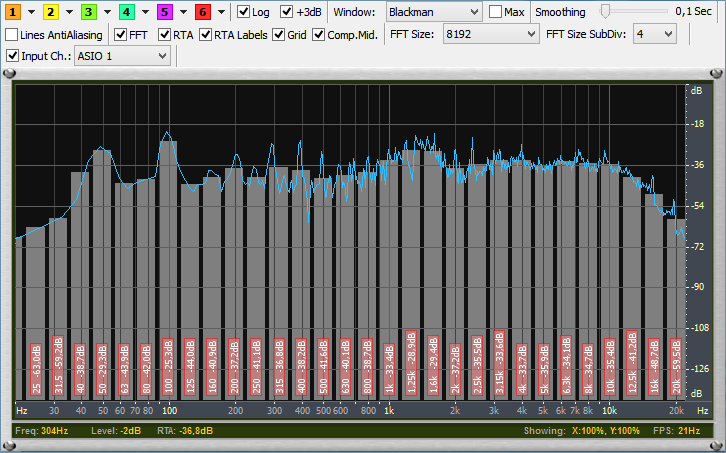
Task: Disable the Log scale checkbox
Action: [x=244, y=12]
